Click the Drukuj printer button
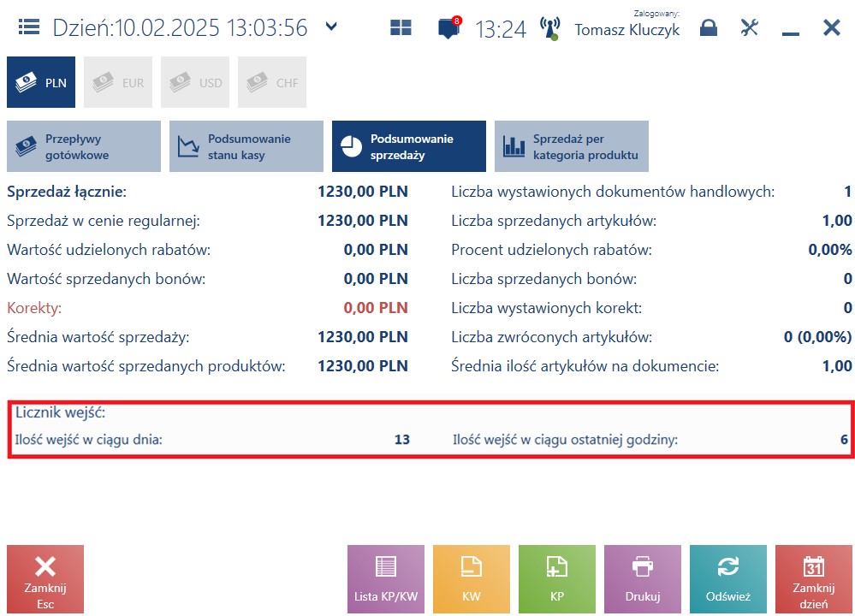 tap(643, 579)
